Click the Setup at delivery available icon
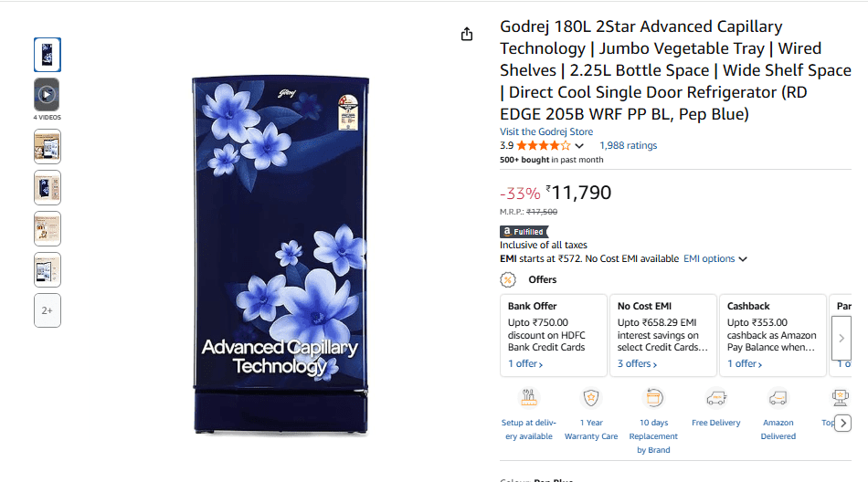868x482 pixels. click(528, 398)
